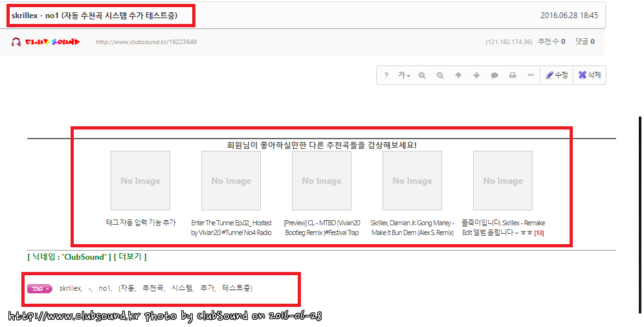Click the 회원님이 좋아하실만한 추천곡 heading
This screenshot has width=644, height=327.
(322, 145)
